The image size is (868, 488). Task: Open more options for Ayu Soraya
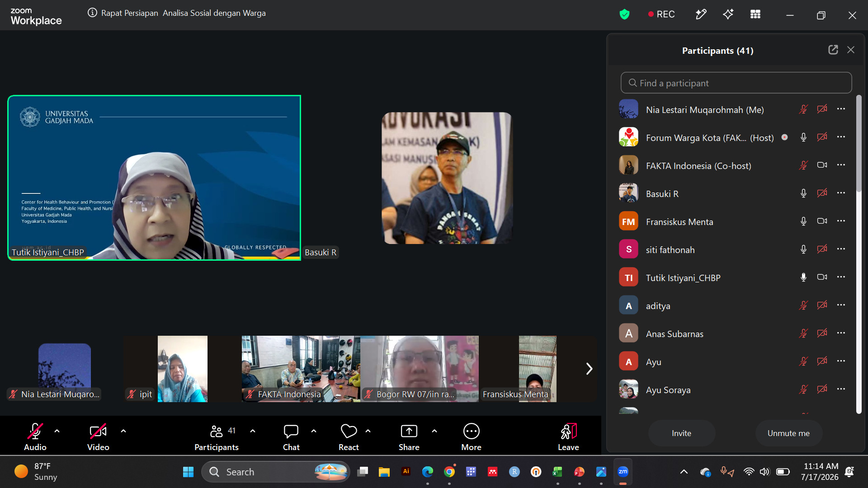click(841, 389)
